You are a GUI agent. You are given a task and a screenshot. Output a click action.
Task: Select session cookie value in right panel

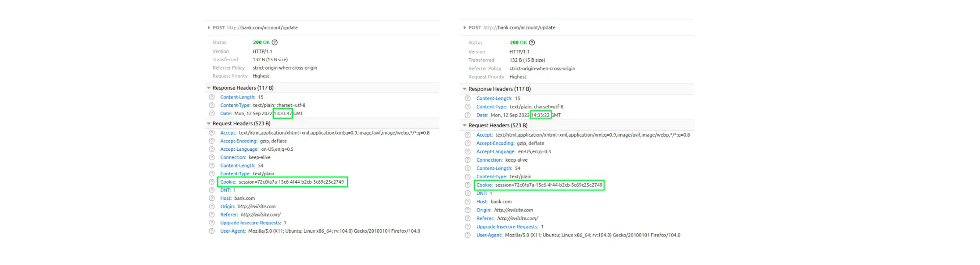549,185
